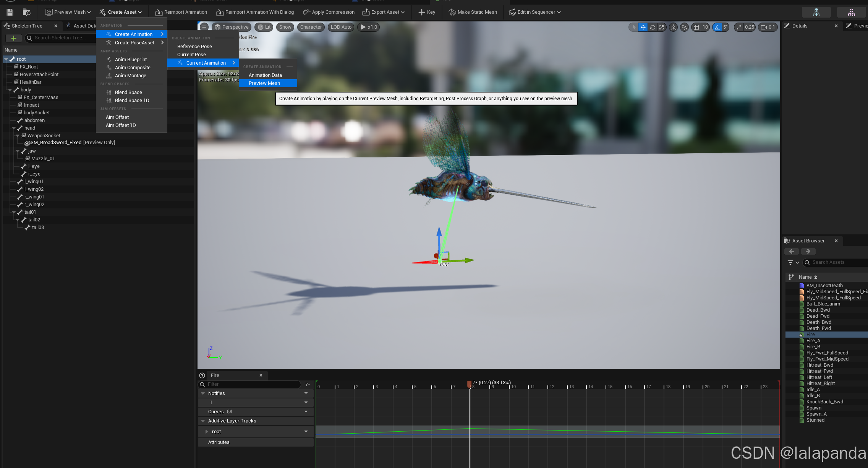Collapse the body bone in skeleton tree
868x468 pixels.
click(10, 90)
